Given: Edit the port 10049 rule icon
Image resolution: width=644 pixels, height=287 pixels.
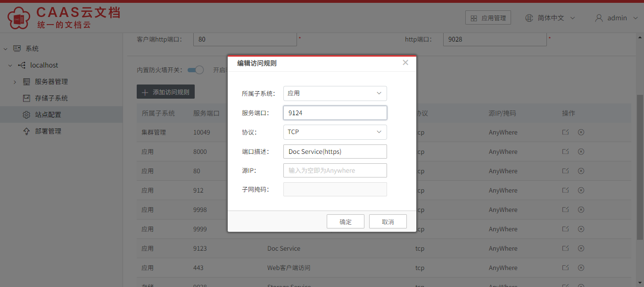Looking at the screenshot, I should click(565, 132).
